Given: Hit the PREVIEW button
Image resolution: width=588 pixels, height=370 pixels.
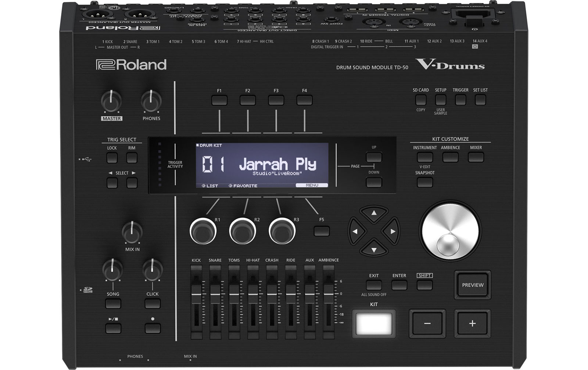Looking at the screenshot, I should (x=473, y=285).
